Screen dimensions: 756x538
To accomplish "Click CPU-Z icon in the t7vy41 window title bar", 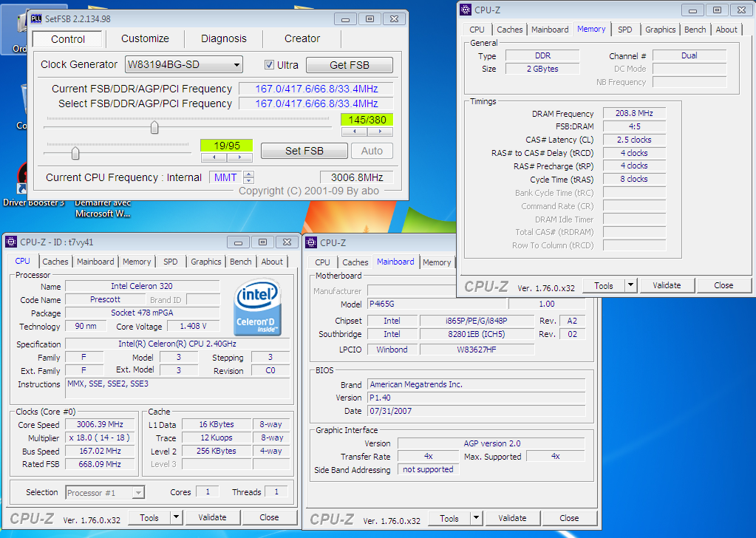I will 11,242.
